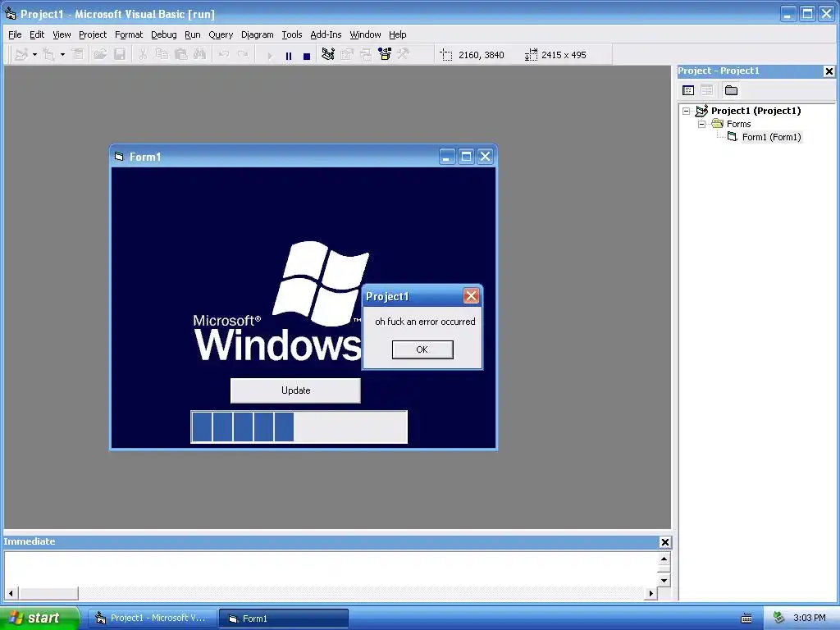Toggle Folders icon in Project panel
Screen dimensions: 840x630
pyautogui.click(x=731, y=90)
